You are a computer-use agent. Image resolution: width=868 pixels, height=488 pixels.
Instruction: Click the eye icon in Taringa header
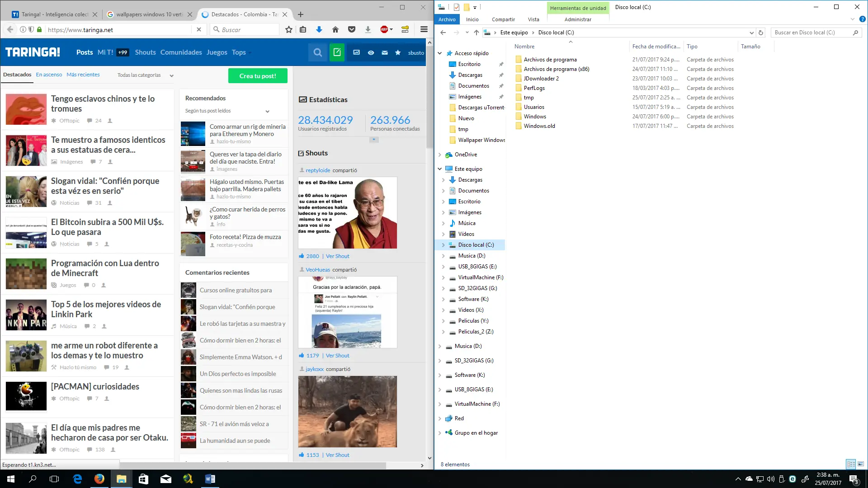pos(371,52)
